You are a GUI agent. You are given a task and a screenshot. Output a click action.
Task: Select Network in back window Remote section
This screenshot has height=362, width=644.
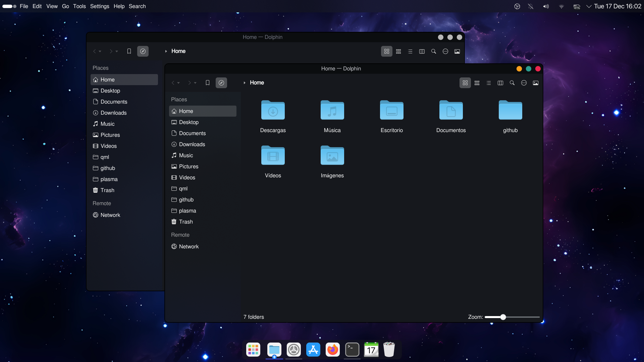point(124,215)
